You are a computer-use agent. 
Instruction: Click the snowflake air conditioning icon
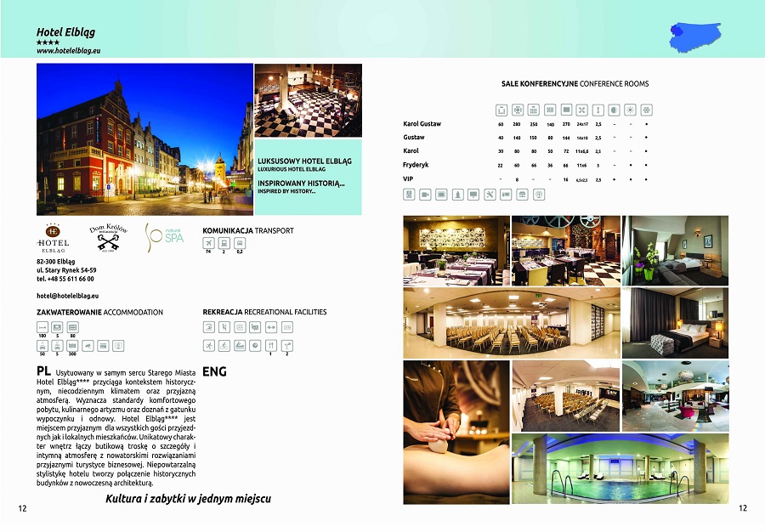(647, 110)
